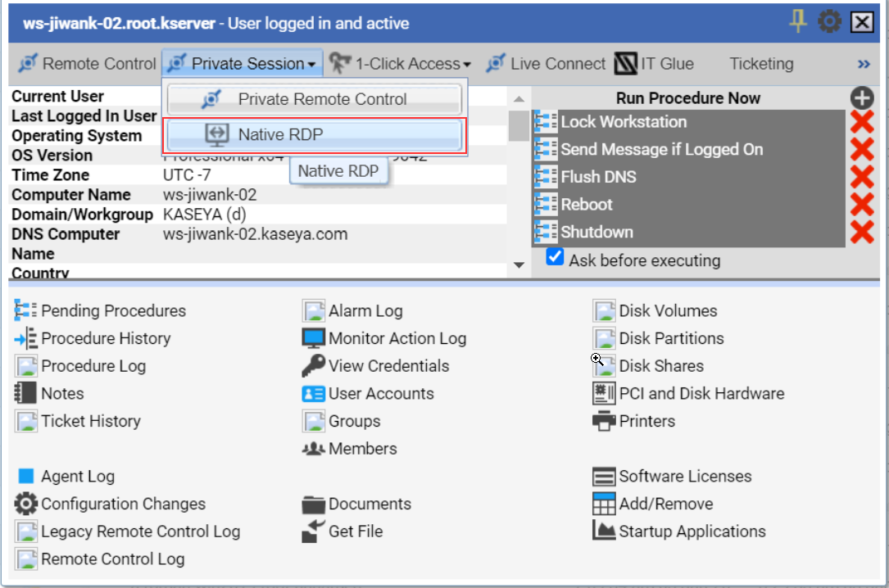Delete Shutdown procedure using red X
Viewport: 889px width, 588px height.
862,232
